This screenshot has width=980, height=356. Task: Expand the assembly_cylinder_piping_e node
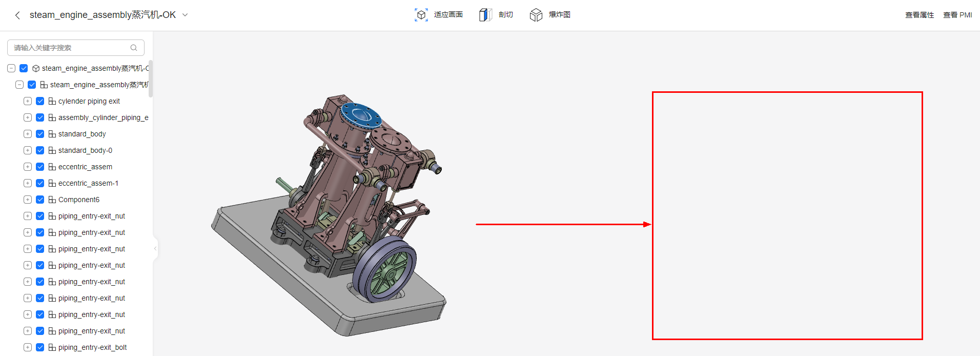pyautogui.click(x=28, y=117)
